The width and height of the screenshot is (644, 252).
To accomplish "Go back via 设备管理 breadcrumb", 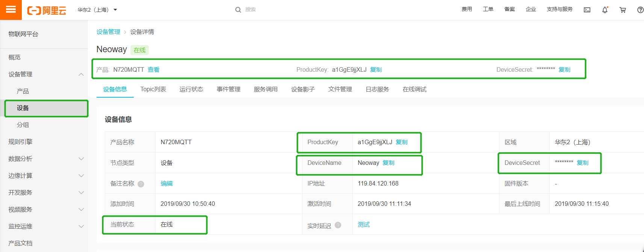I will tap(108, 32).
